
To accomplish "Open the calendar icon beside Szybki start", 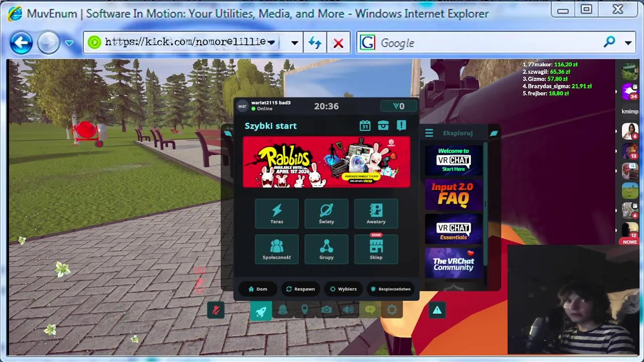I will tap(365, 126).
